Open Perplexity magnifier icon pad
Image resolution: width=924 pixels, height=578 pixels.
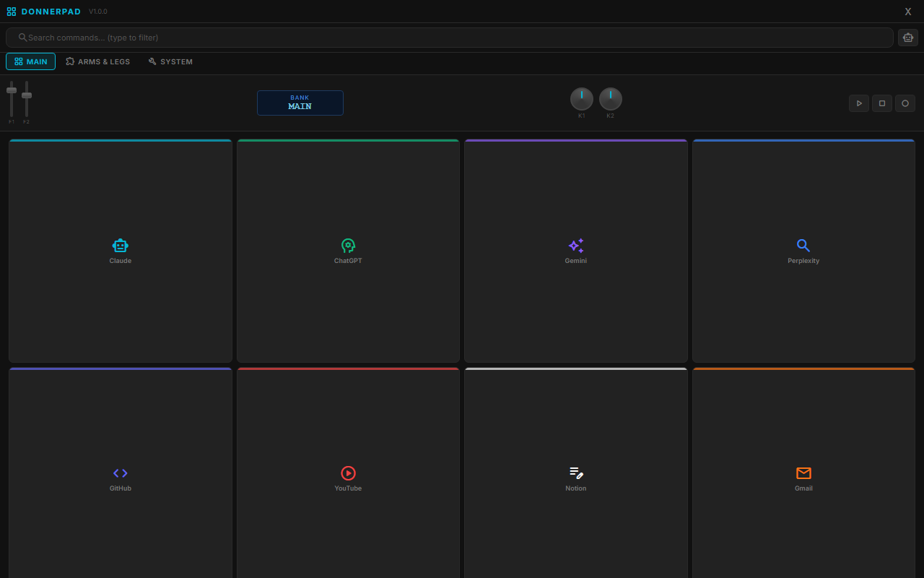[803, 246]
